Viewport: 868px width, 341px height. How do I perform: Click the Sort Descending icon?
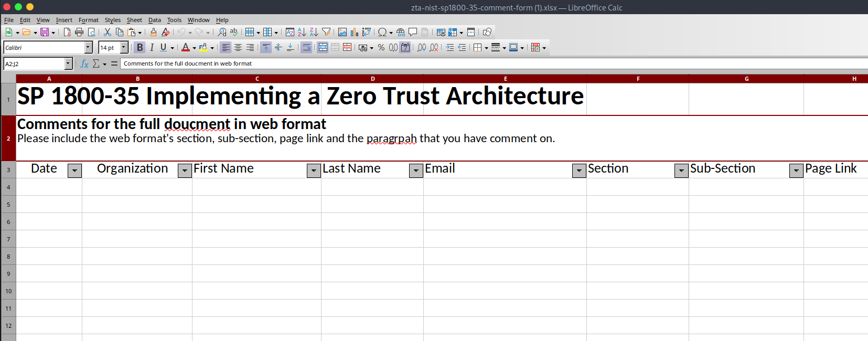314,32
